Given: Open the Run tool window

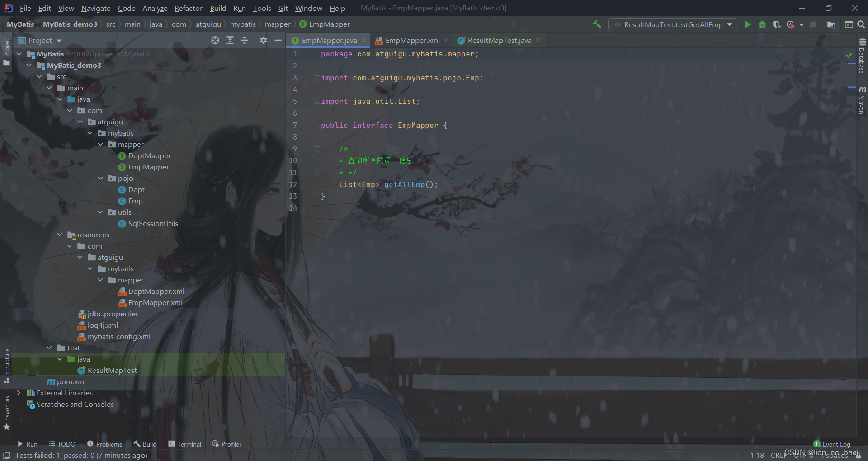Looking at the screenshot, I should tap(27, 444).
